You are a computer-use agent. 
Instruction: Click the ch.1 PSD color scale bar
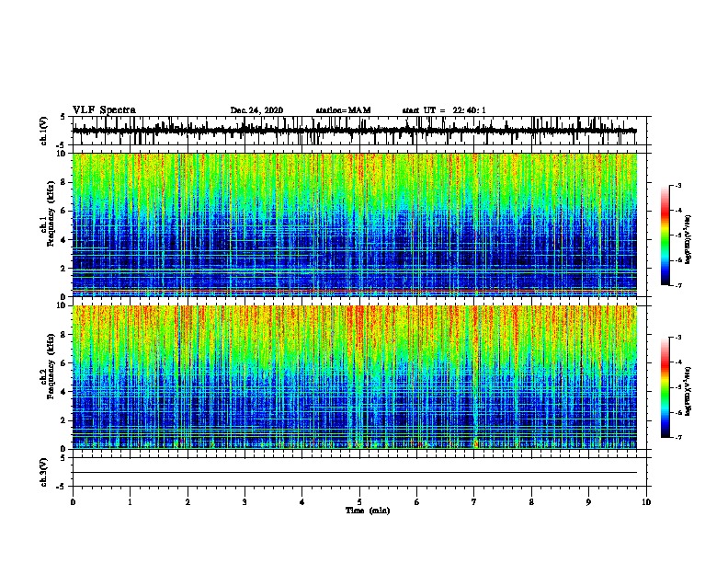tap(665, 236)
